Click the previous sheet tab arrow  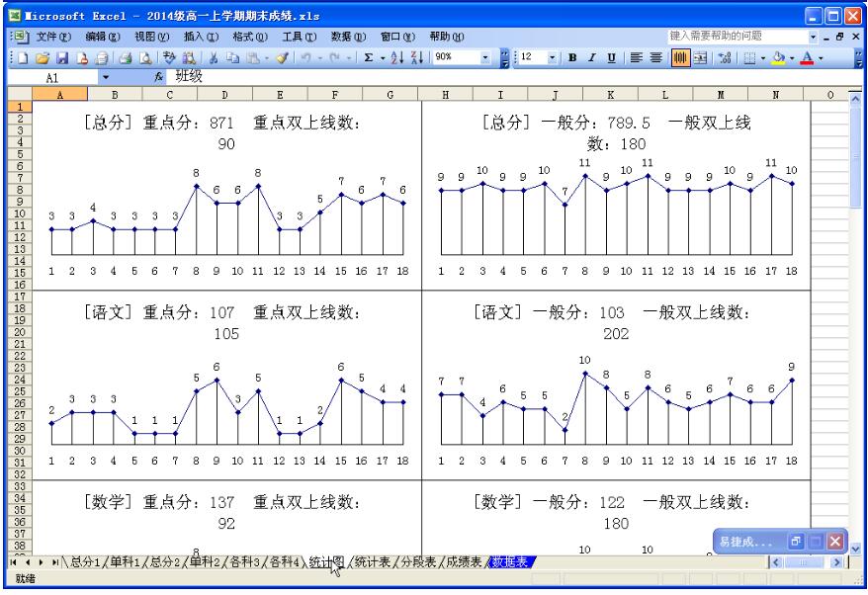tap(27, 562)
